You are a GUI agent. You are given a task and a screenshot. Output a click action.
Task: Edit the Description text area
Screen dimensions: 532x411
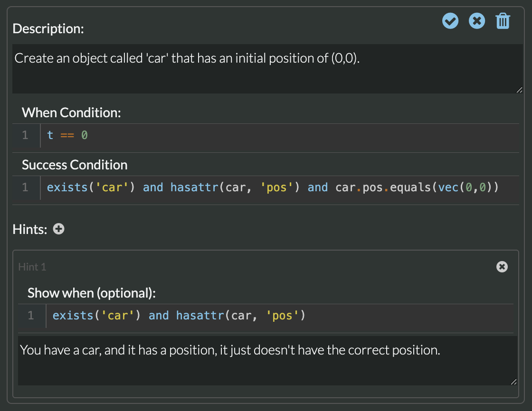pos(267,69)
